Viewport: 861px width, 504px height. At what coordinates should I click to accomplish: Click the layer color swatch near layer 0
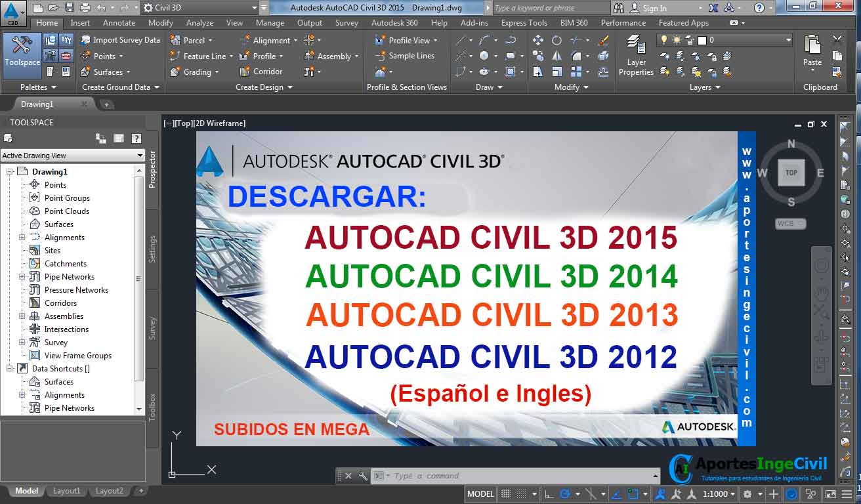[703, 39]
